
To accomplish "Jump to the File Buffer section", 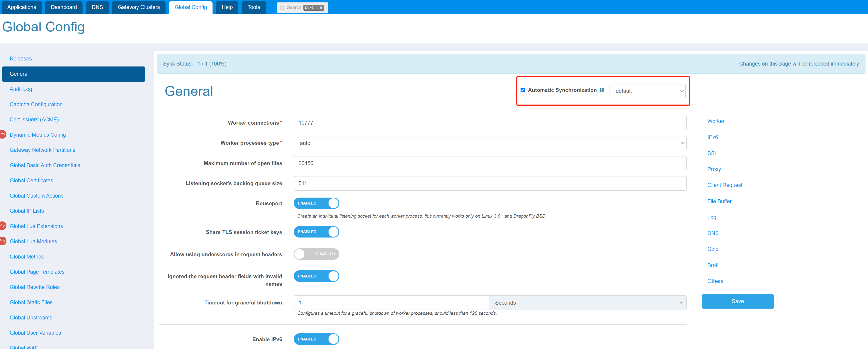I will coord(719,201).
